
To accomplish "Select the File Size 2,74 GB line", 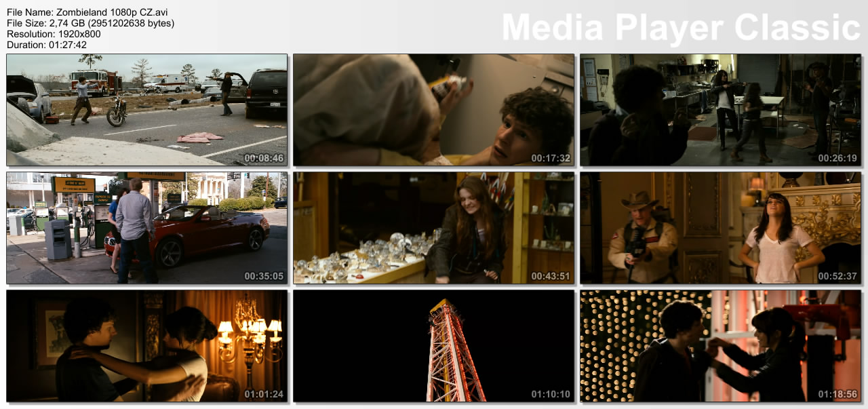I will (90, 23).
